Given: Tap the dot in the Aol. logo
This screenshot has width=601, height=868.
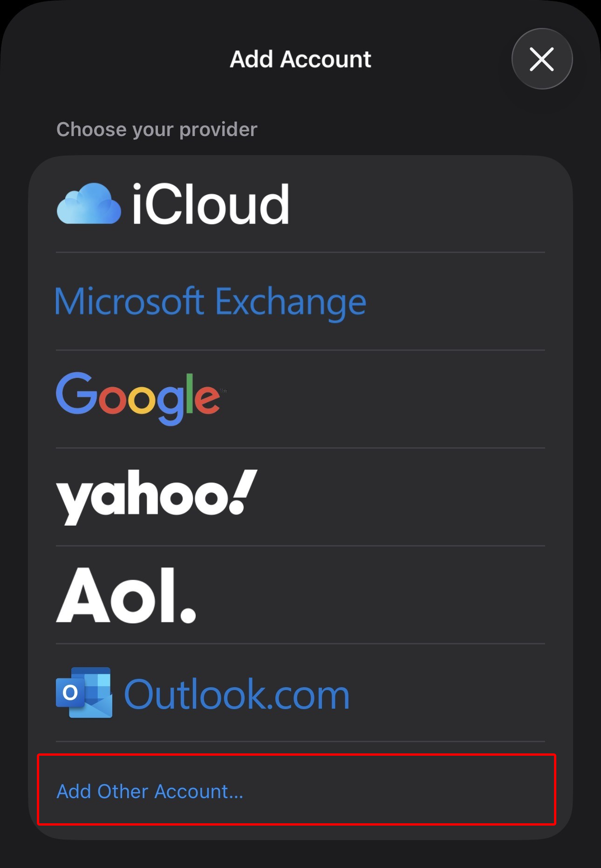Looking at the screenshot, I should (x=188, y=615).
